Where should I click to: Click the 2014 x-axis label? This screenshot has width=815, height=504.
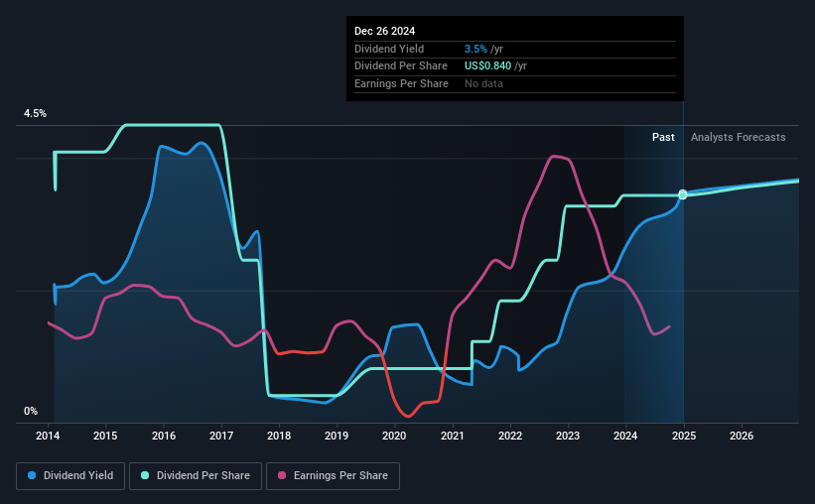tap(48, 436)
